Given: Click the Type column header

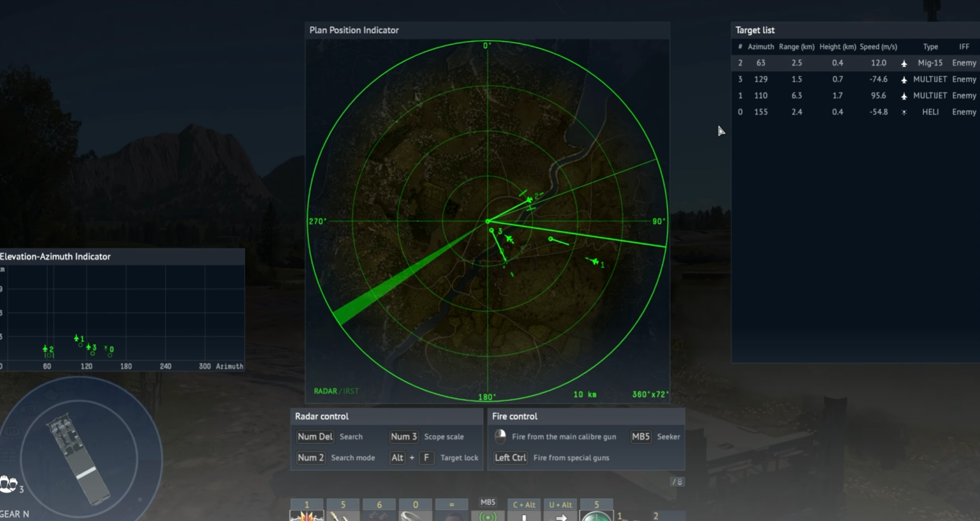Looking at the screenshot, I should [x=930, y=47].
